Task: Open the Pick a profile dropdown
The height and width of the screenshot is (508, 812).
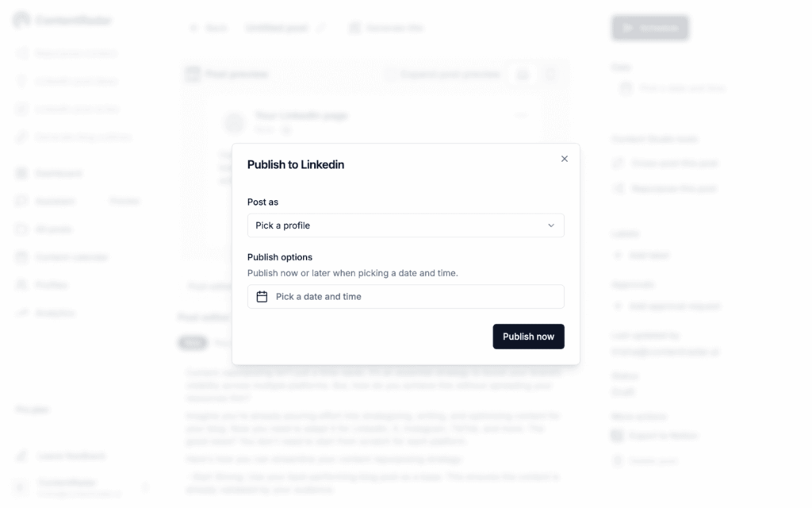Action: tap(405, 225)
